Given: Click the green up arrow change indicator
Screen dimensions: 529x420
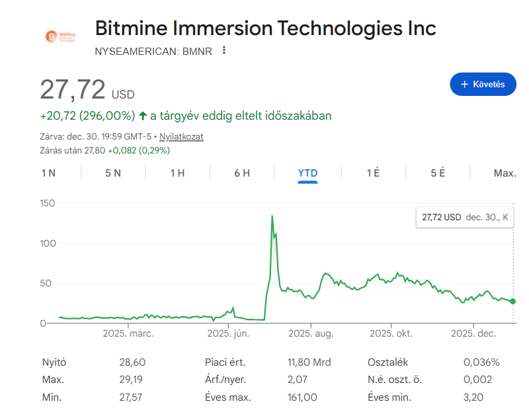Looking at the screenshot, I should (x=142, y=116).
